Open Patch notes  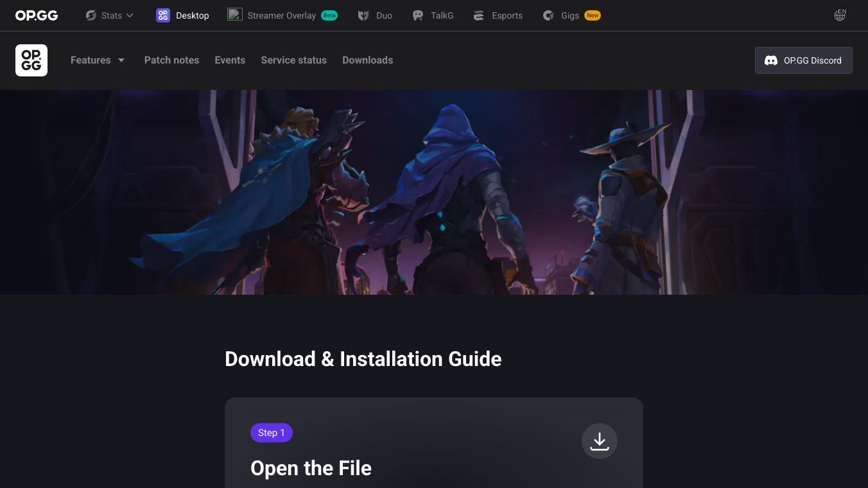(x=171, y=60)
